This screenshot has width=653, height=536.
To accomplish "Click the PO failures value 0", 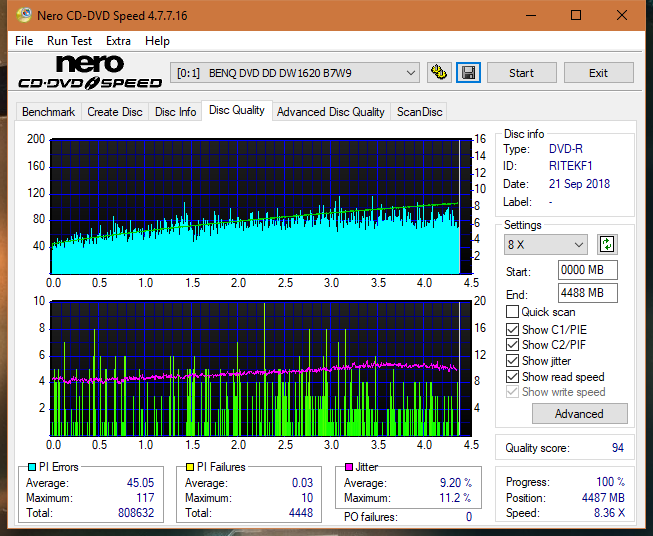I will point(469,517).
